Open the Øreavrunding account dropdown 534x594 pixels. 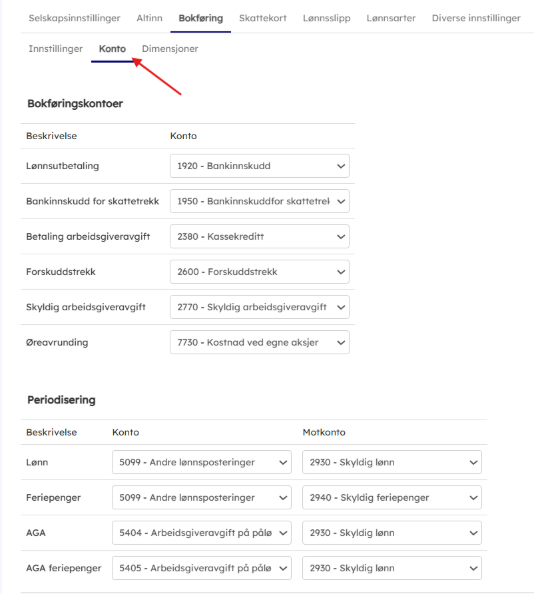point(260,342)
